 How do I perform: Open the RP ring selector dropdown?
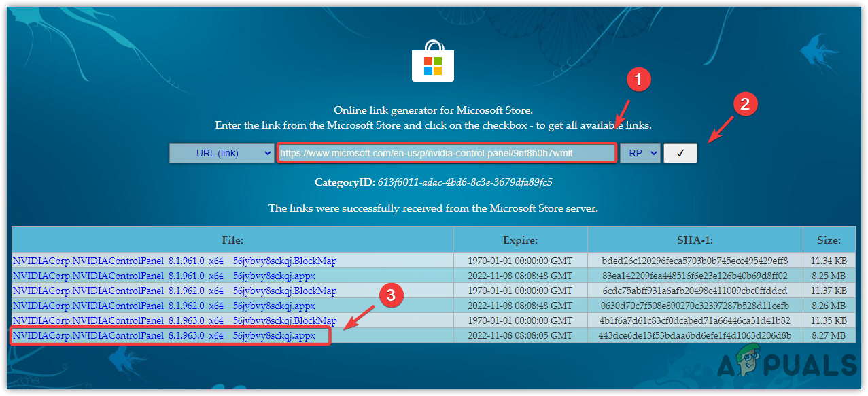pyautogui.click(x=640, y=152)
